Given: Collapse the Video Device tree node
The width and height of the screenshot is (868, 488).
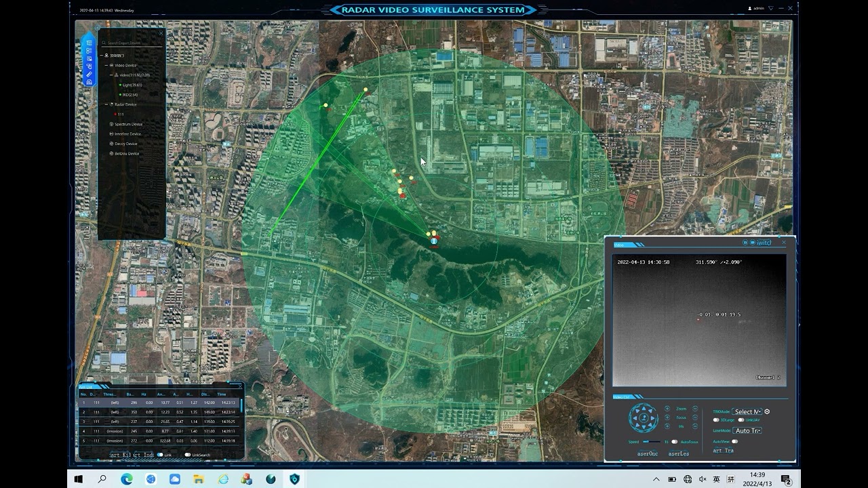Looking at the screenshot, I should point(106,65).
